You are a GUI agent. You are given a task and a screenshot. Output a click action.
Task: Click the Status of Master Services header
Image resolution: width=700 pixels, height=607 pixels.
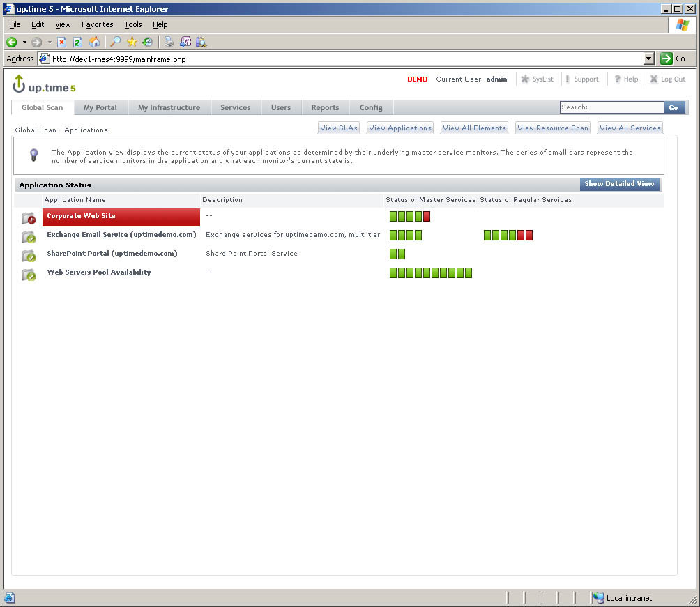[431, 200]
